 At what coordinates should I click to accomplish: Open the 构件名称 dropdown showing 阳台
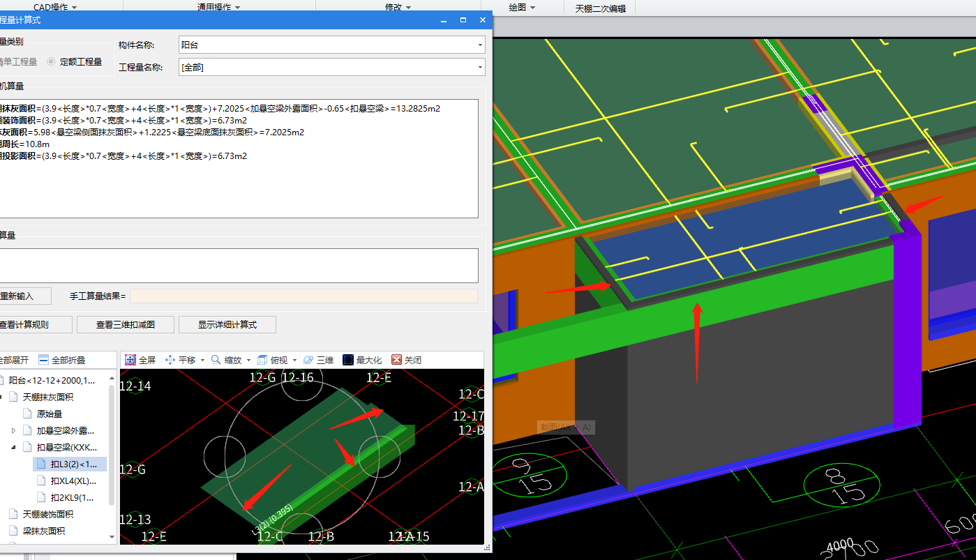(x=332, y=45)
